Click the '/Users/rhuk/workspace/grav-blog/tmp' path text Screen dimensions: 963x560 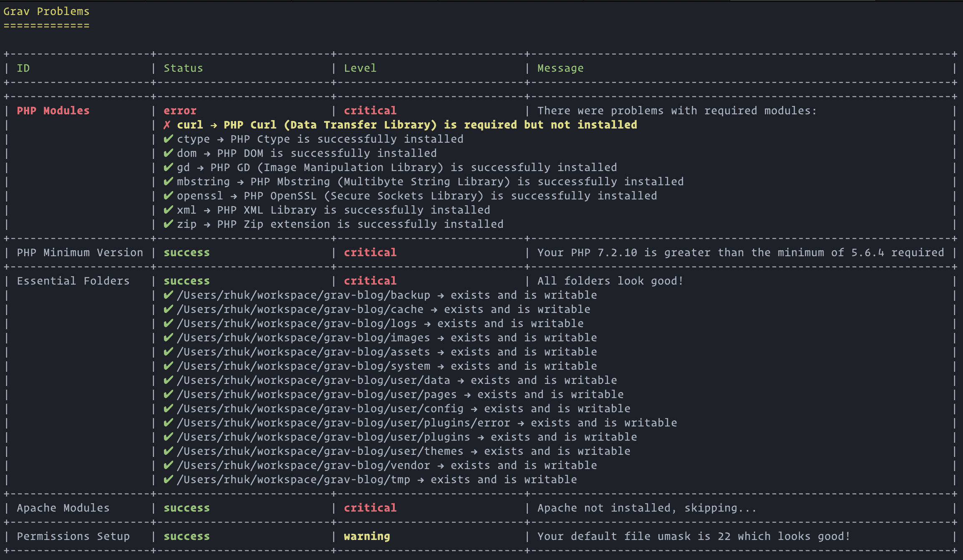coord(293,479)
